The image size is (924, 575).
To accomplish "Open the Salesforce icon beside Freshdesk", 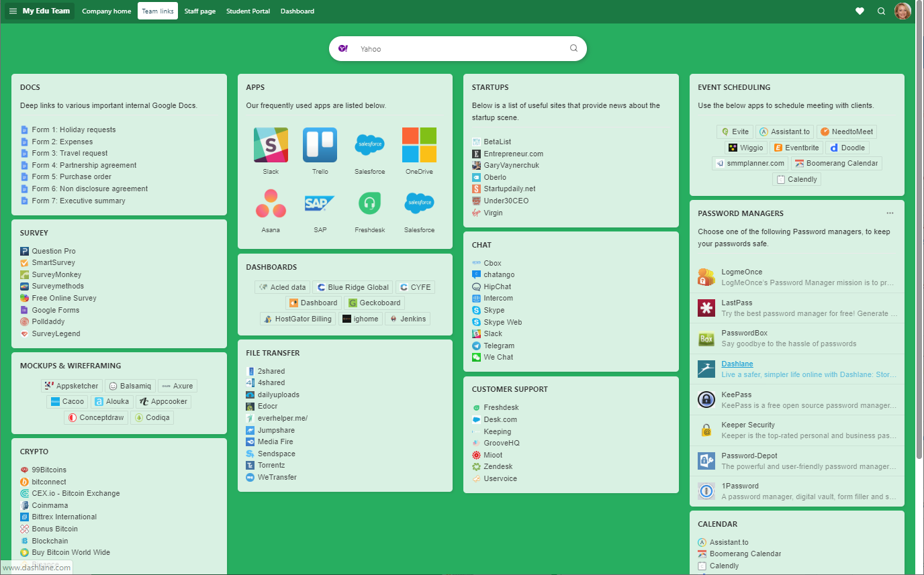I will [x=420, y=203].
